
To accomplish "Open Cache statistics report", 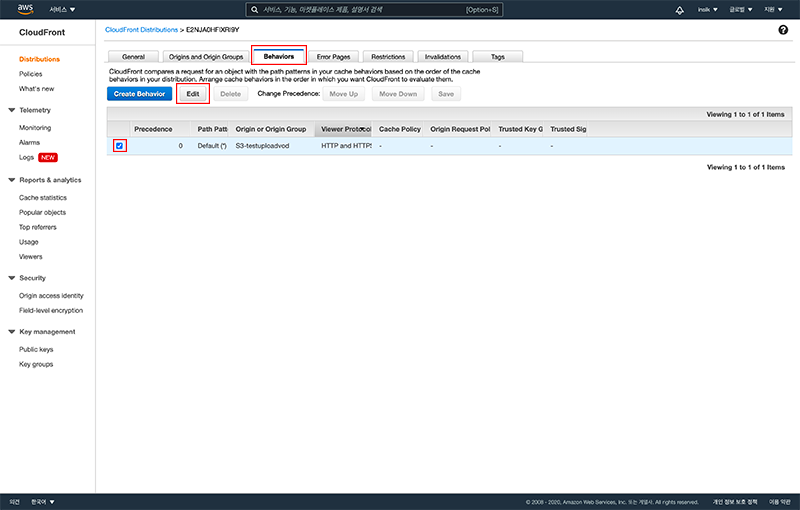I will point(43,198).
